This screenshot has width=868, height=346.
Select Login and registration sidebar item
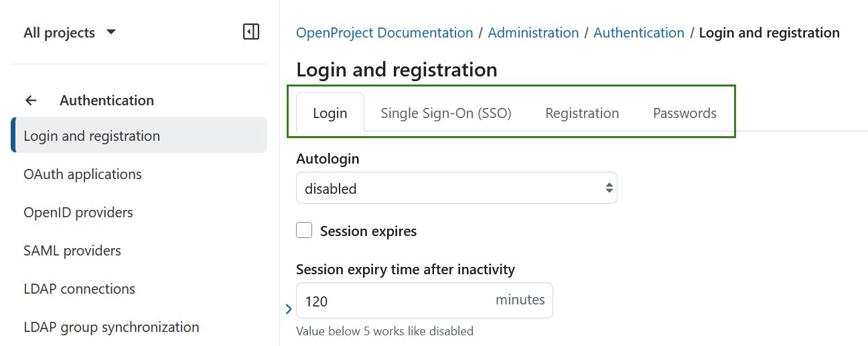click(92, 136)
